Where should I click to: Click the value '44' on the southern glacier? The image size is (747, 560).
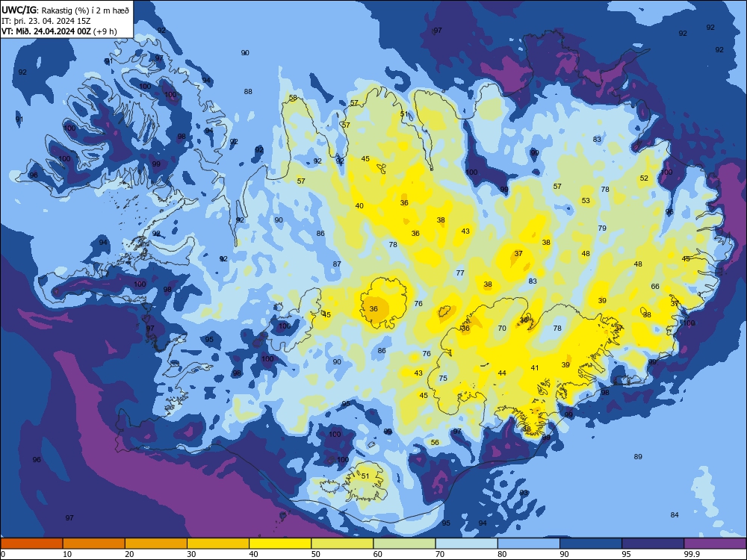click(x=502, y=373)
